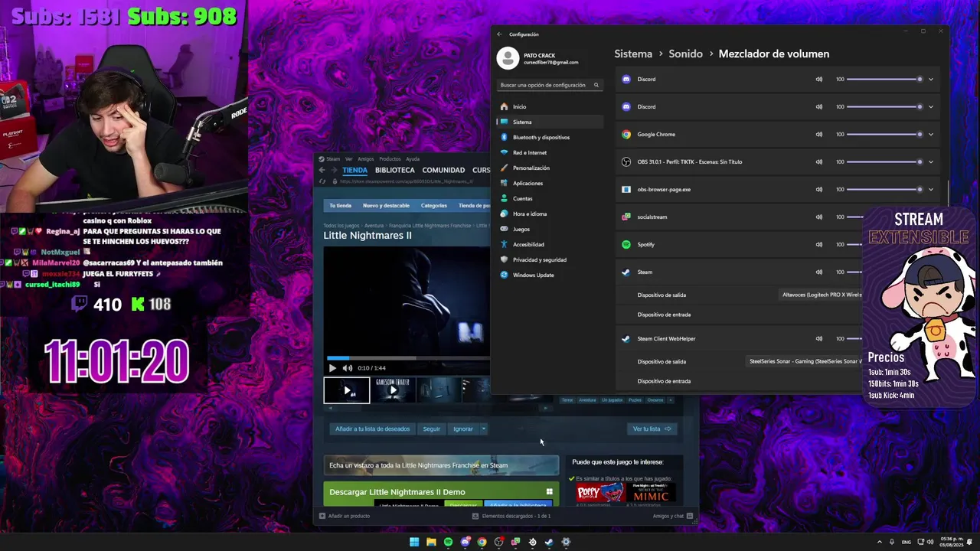Image resolution: width=980 pixels, height=551 pixels.
Task: Open Amigos y chat in Steam
Action: pyautogui.click(x=672, y=516)
